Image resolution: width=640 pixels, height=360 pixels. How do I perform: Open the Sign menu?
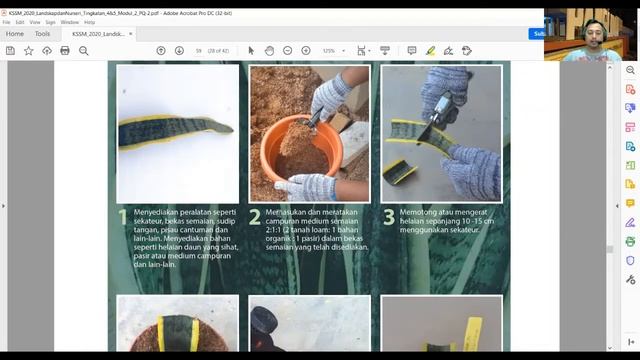pos(50,22)
